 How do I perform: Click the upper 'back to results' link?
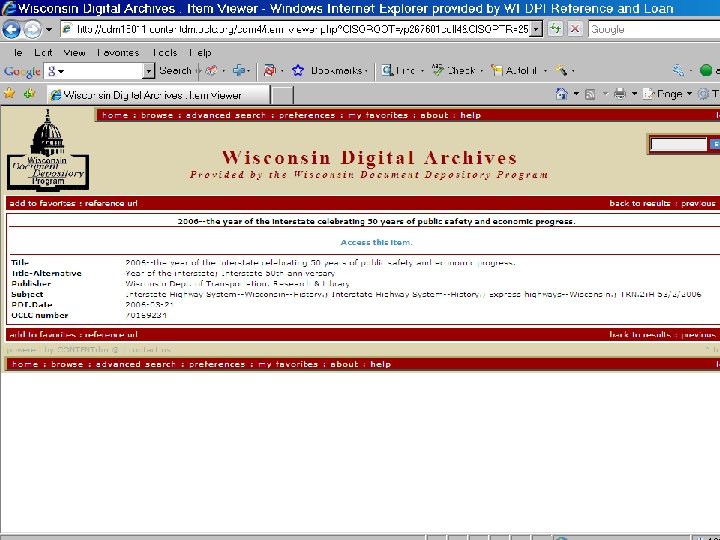point(640,203)
